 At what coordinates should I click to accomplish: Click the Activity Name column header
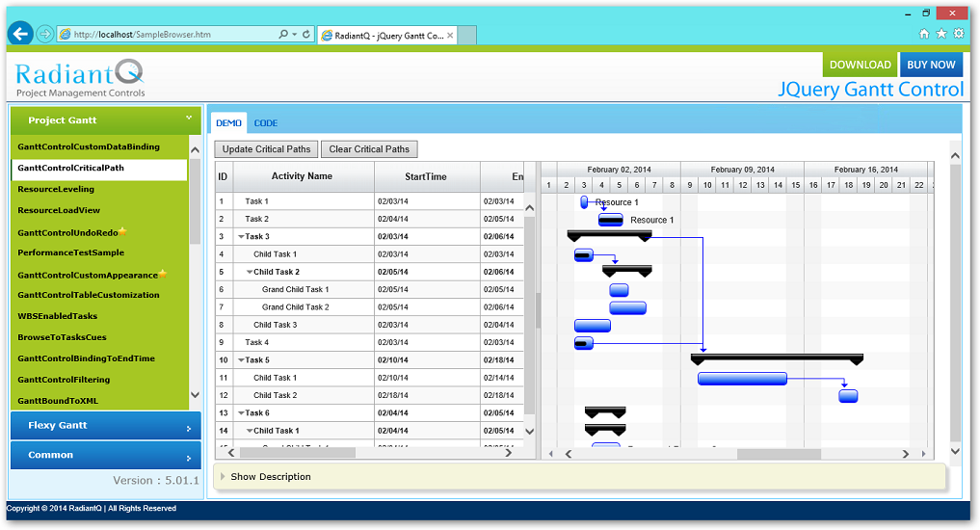tap(302, 177)
